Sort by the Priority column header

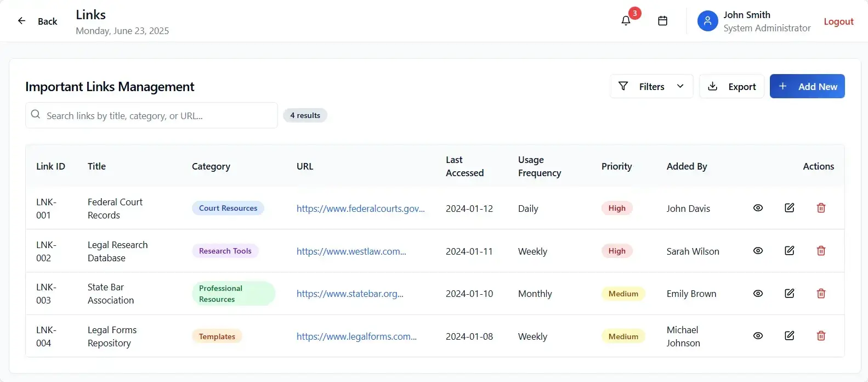click(616, 166)
